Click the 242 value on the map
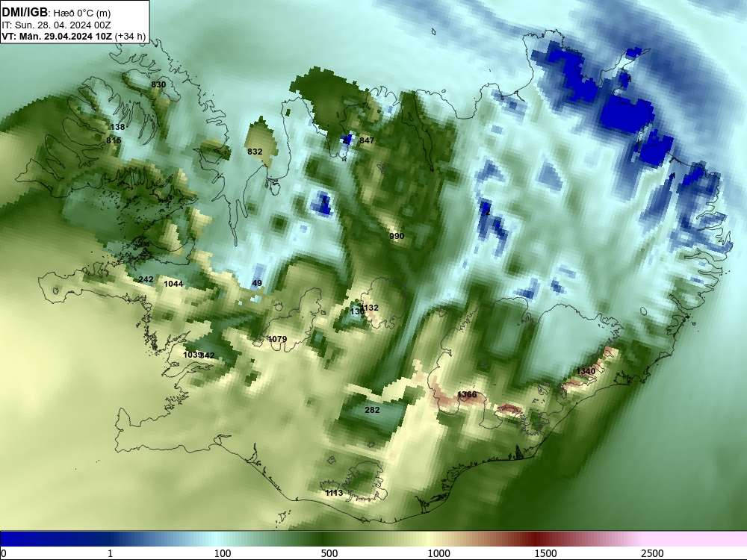The image size is (747, 560). coord(146,279)
